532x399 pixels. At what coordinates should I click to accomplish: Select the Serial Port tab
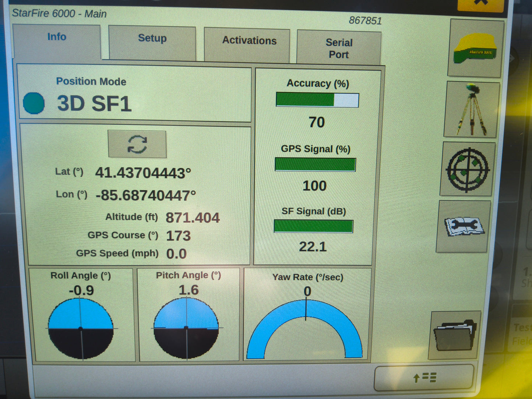[339, 48]
